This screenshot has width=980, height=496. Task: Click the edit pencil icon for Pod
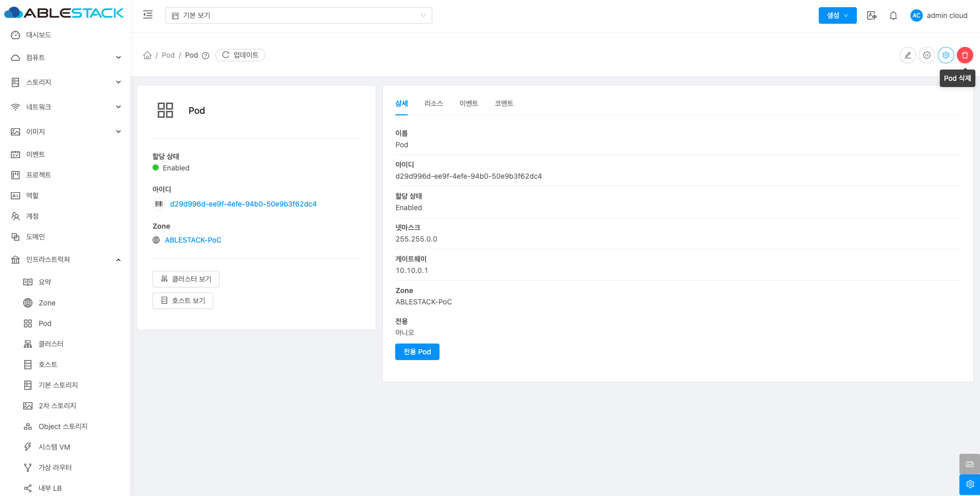(907, 55)
